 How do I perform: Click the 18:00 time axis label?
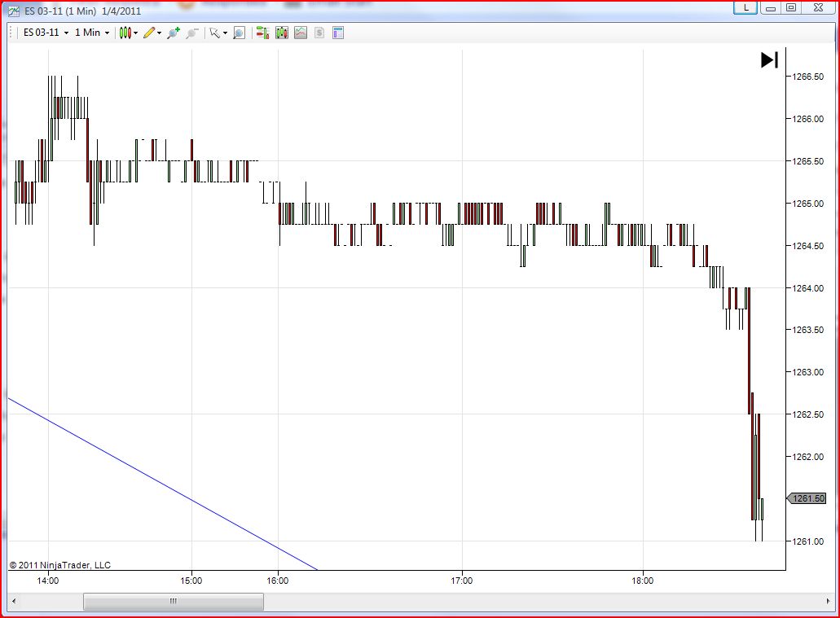[x=642, y=581]
